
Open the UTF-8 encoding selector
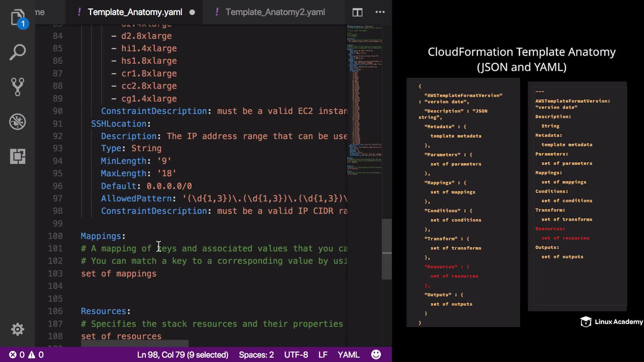tap(296, 355)
